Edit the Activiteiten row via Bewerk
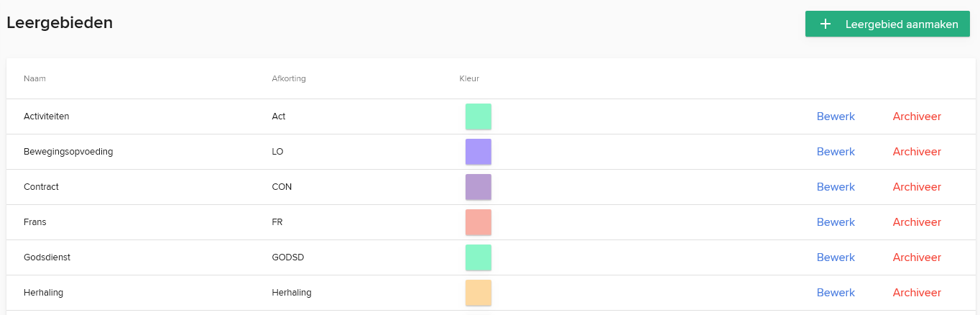Viewport: 980px width, 315px height. coord(836,117)
